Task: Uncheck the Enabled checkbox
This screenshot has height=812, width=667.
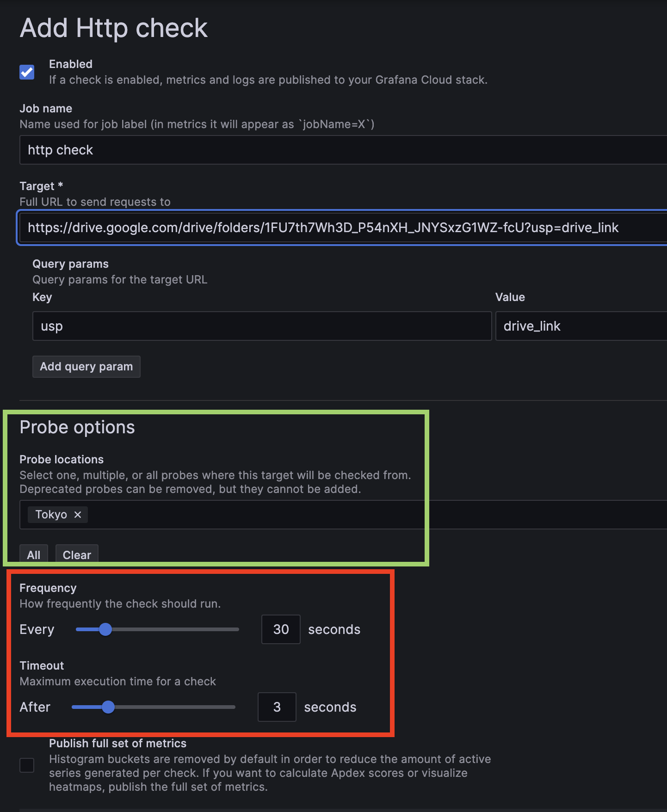Action: pyautogui.click(x=27, y=72)
